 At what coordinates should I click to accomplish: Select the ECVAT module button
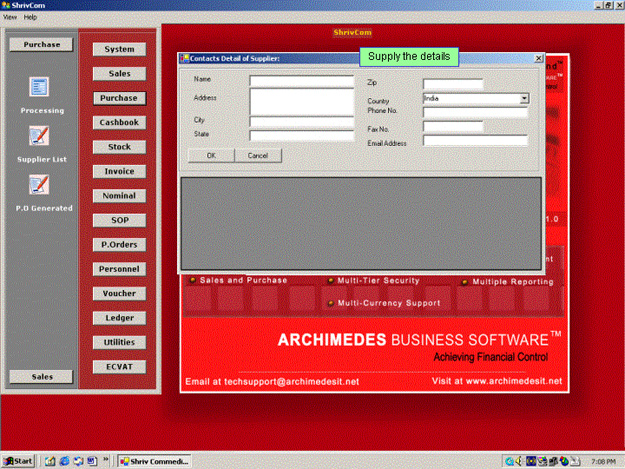pyautogui.click(x=119, y=366)
